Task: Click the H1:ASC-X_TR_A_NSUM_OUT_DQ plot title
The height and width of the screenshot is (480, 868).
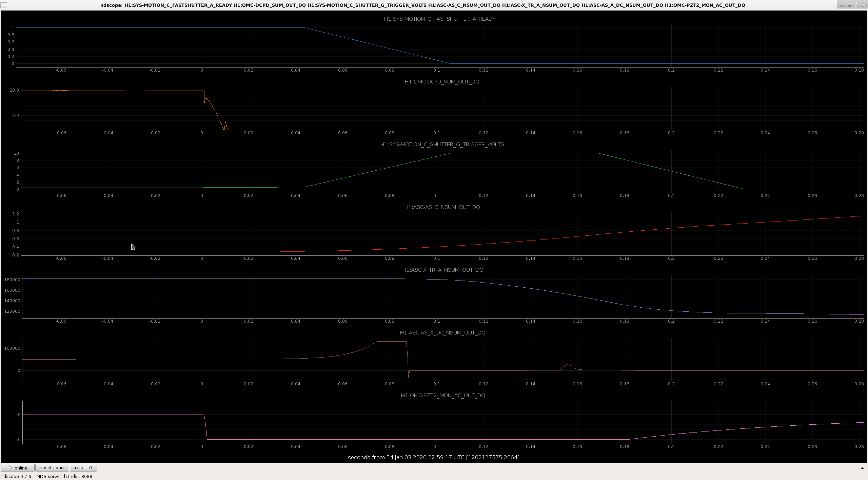Action: [442, 270]
